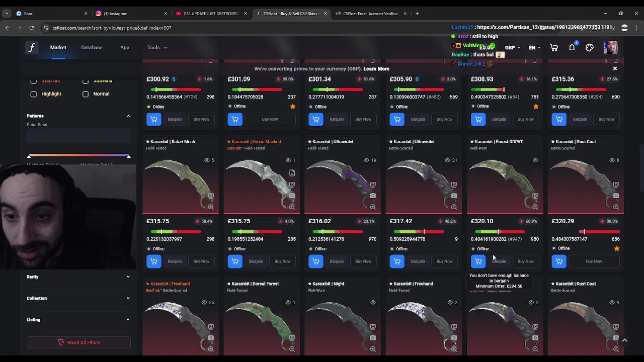Open the shopping cart icon in header
Viewport: 644px width, 362px height.
[x=554, y=48]
